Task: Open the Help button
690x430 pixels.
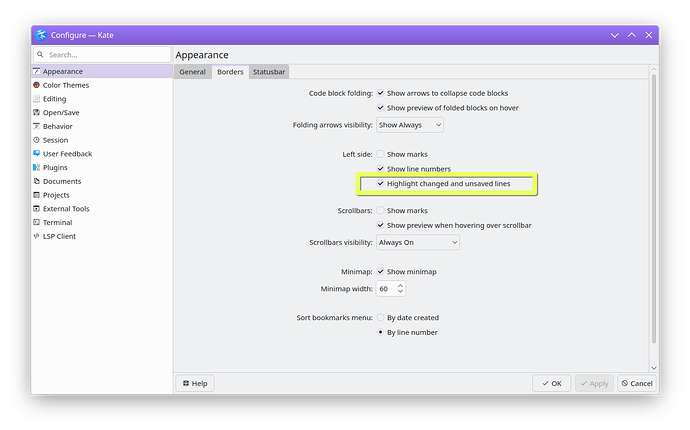Action: [x=195, y=383]
